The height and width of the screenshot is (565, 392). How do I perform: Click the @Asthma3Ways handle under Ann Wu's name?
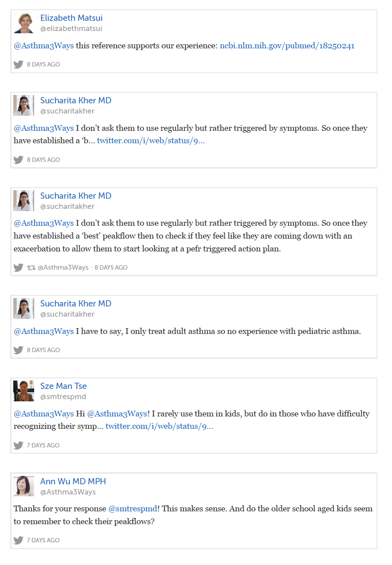(68, 492)
